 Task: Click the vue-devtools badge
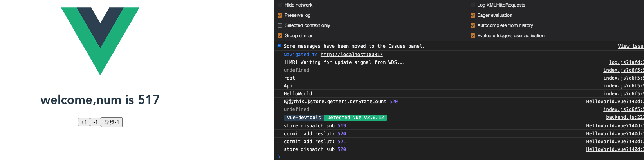(x=304, y=118)
